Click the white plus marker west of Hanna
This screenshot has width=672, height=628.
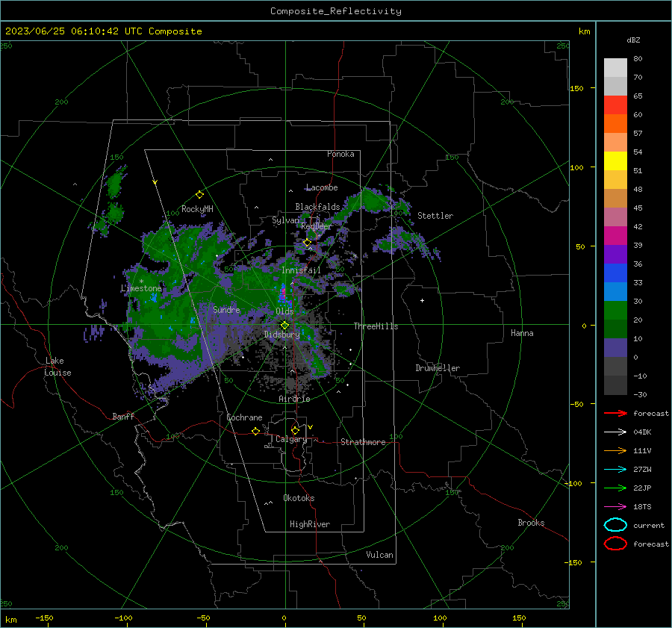422,300
